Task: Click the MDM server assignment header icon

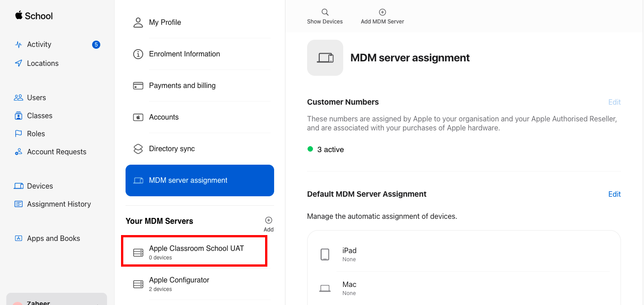Action: point(325,58)
